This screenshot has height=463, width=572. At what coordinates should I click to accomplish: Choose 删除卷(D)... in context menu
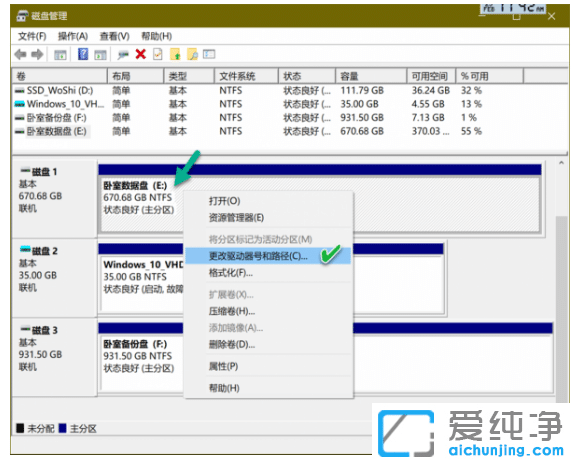pyautogui.click(x=268, y=344)
